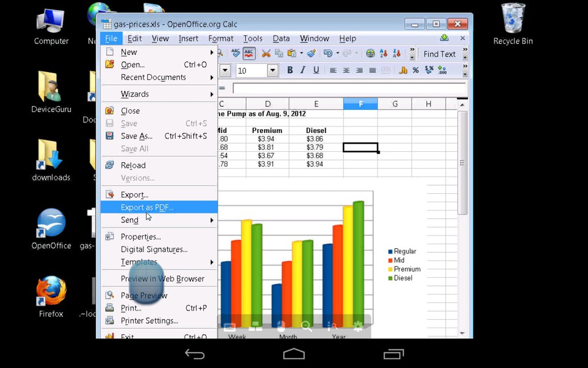Viewport: 588px width, 368px height.
Task: Click the Add Decimal Place icon
Action: pos(442,70)
